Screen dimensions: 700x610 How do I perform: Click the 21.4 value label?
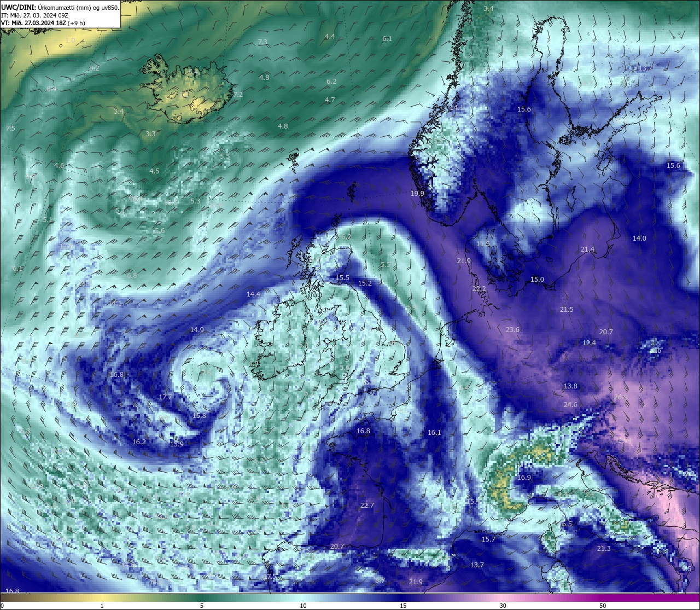coord(587,249)
